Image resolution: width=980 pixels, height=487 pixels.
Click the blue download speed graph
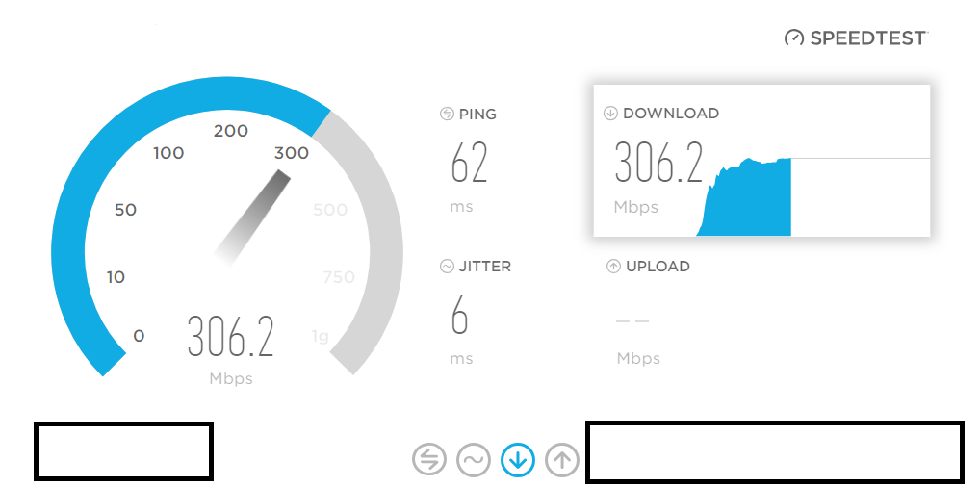[744, 197]
